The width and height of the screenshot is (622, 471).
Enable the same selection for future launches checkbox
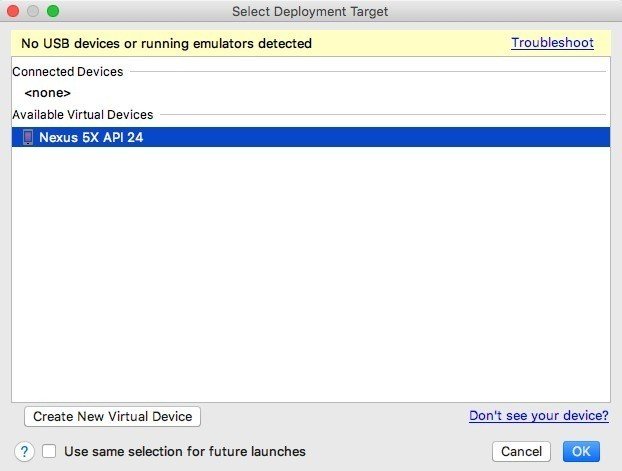(49, 452)
